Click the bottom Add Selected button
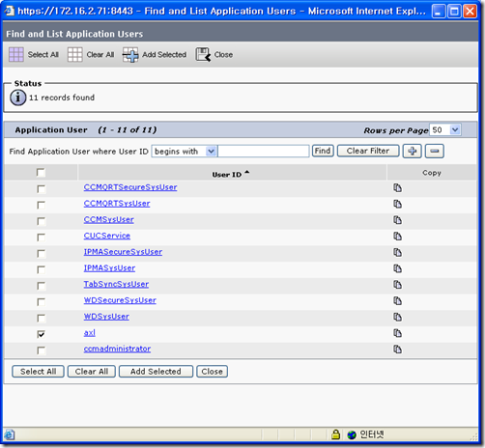Image resolution: width=485 pixels, height=448 pixels. [156, 372]
